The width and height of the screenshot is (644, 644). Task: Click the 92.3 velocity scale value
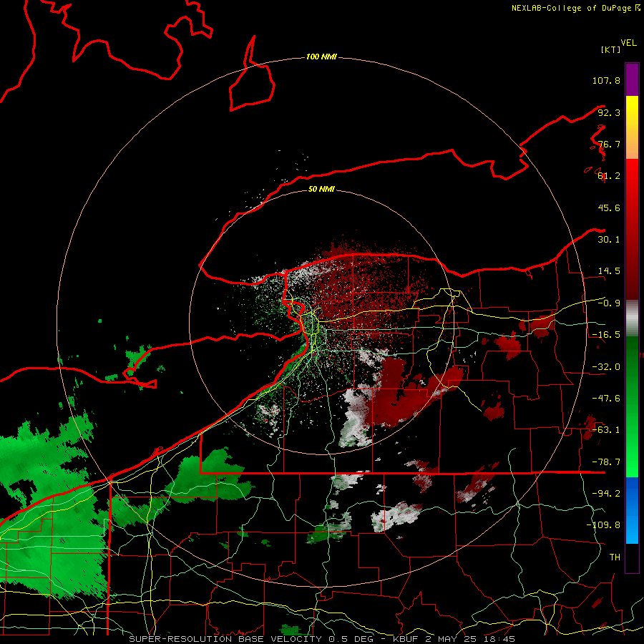tap(609, 112)
